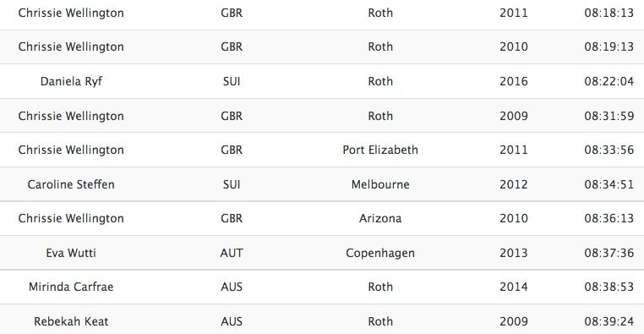Image resolution: width=644 pixels, height=334 pixels.
Task: Click the SUI country code for Daniela Ryf
Action: click(232, 81)
